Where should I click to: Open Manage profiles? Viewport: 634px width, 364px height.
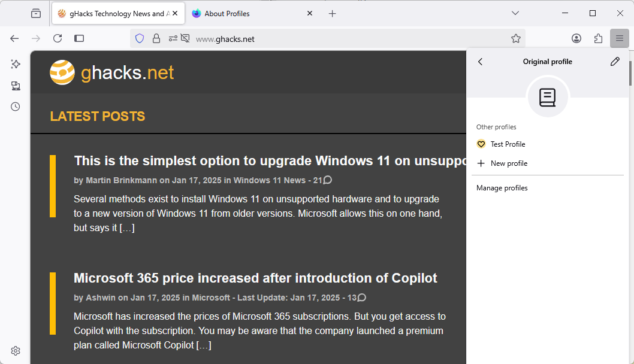pyautogui.click(x=502, y=187)
